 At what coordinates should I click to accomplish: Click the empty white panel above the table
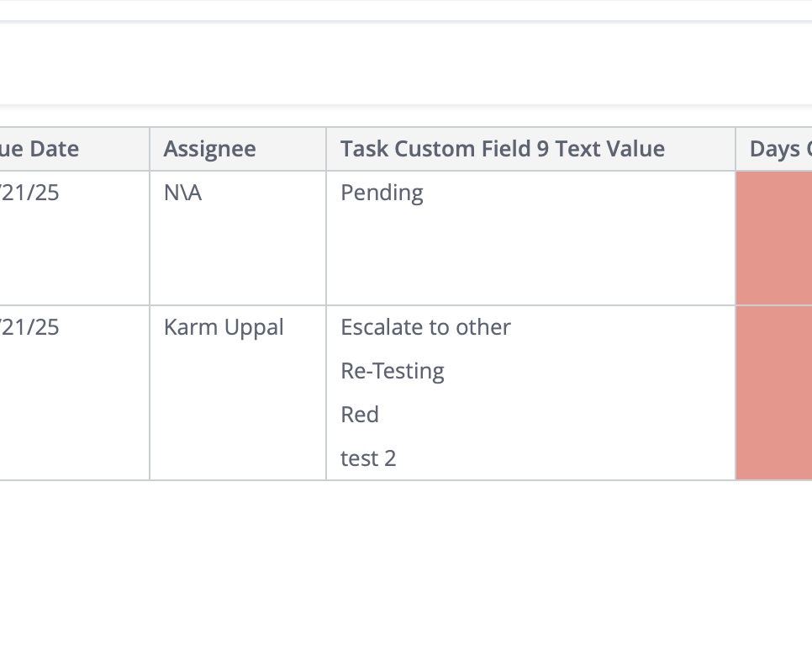coord(403,64)
